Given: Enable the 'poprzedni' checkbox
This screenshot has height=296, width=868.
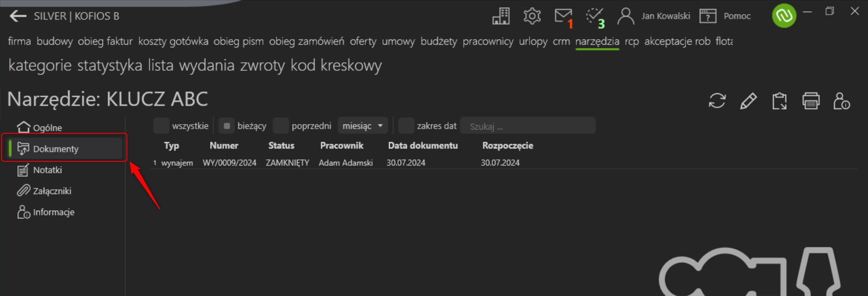Looking at the screenshot, I should pos(281,126).
